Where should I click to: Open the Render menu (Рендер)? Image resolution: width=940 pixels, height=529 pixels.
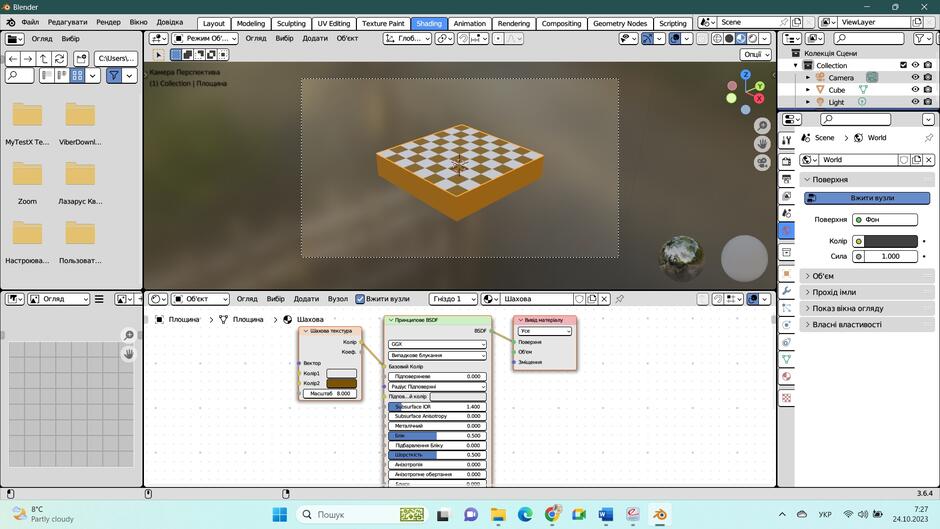pos(109,22)
